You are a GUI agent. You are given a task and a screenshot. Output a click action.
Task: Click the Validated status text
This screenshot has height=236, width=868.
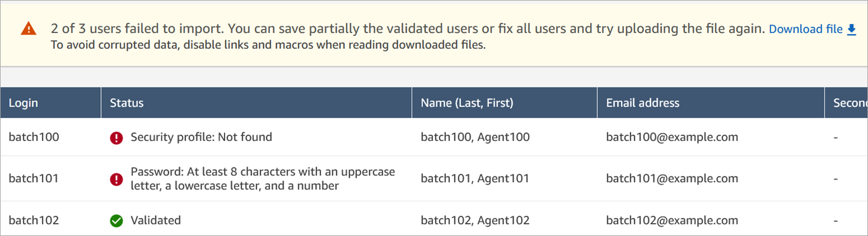(x=155, y=221)
